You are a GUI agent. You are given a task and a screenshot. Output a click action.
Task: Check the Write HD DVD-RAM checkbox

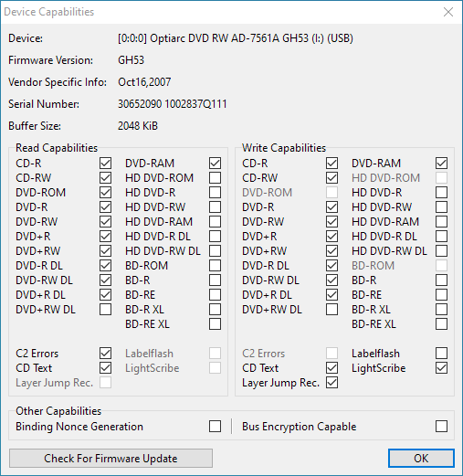pos(441,222)
